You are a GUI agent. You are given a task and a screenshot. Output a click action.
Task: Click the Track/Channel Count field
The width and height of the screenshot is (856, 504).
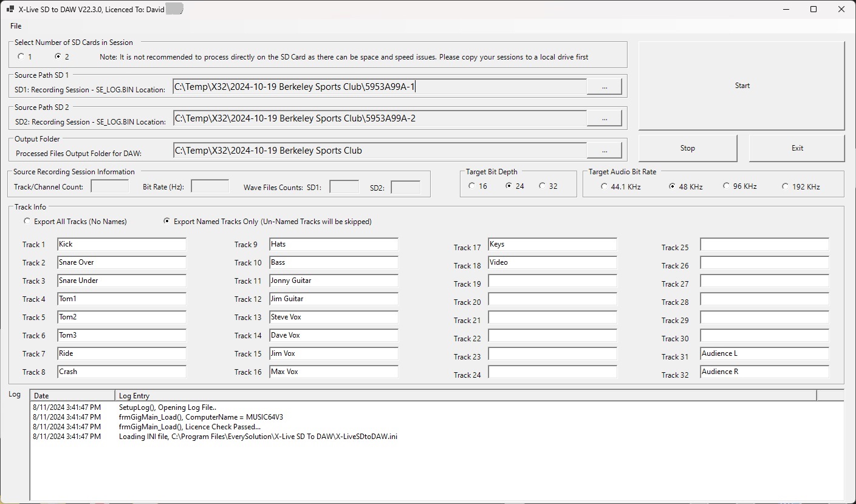[110, 186]
